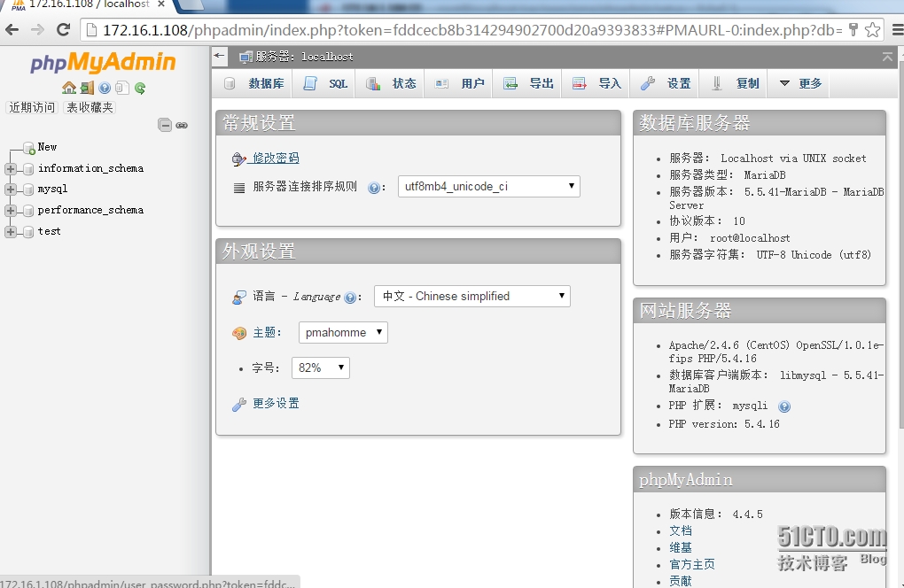Screen dimensions: 904x588
Task: Click the change password pencil icon
Action: (239, 159)
